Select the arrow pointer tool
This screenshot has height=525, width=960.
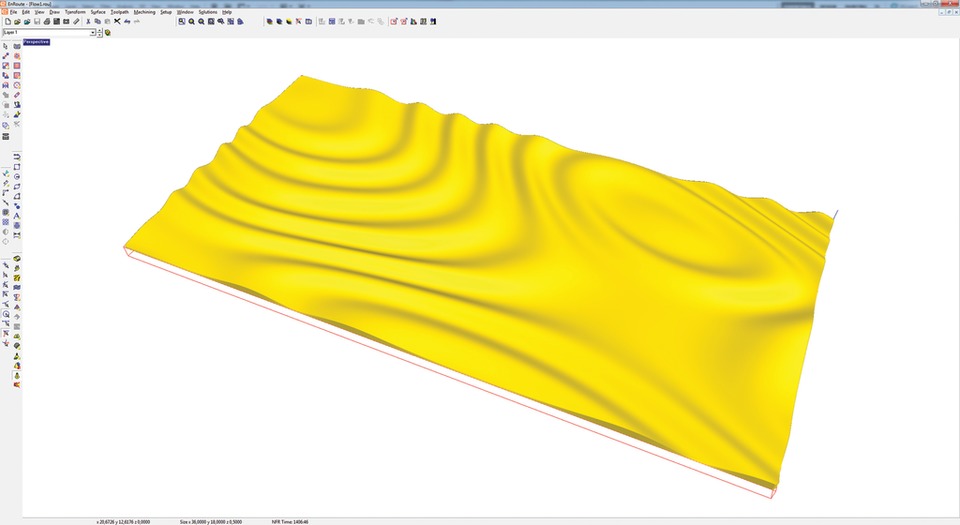(6, 47)
